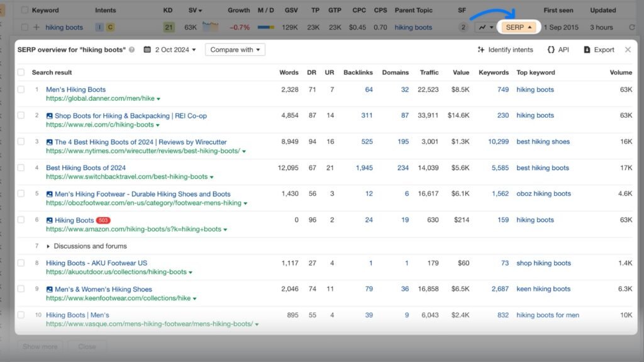Click the SF count badge showing 2

(463, 27)
